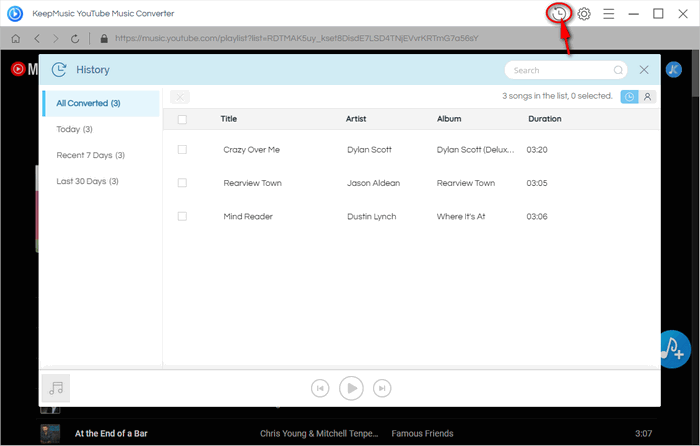Click the blue Add music floating button
Viewport: 700px width, 446px height.
point(675,349)
